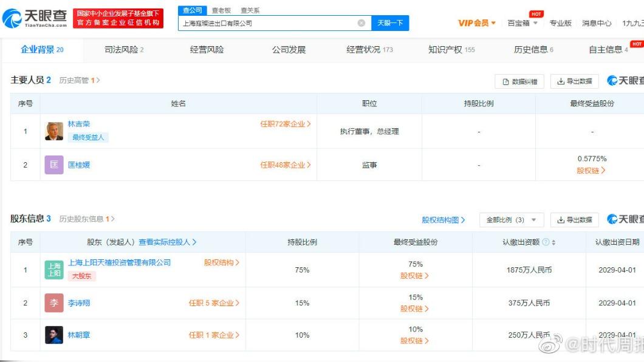Image resolution: width=644 pixels, height=362 pixels.
Task: Open 股权链 under 10%
Action: [x=414, y=341]
